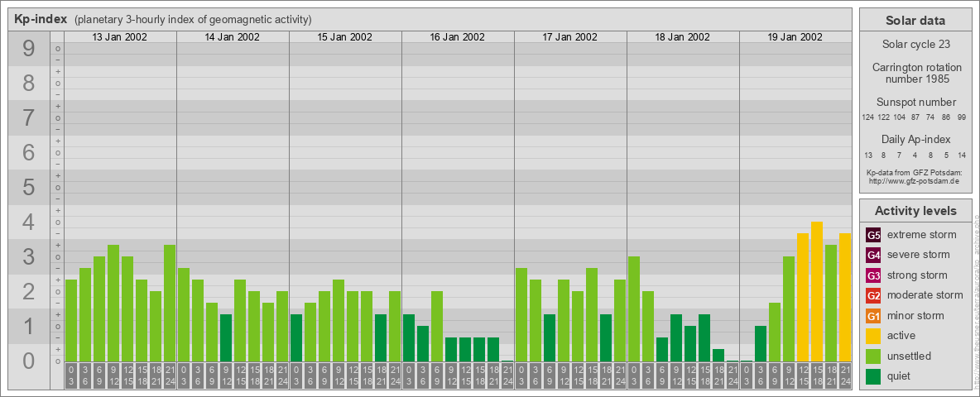This screenshot has width=980, height=397.
Task: Select the light green unsettled swatch
Action: tap(873, 356)
